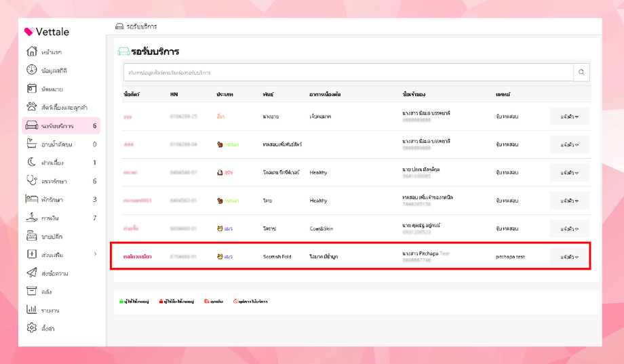The height and width of the screenshot is (364, 624).
Task: Click owner name containing Pitchapa
Action: click(x=426, y=254)
